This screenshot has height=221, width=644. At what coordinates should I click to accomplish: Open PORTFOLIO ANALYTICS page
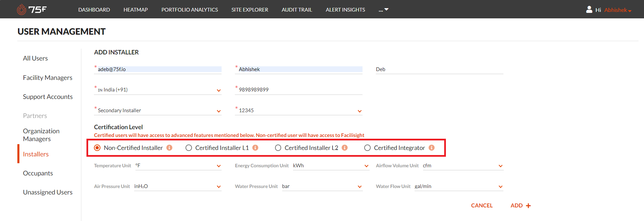[x=190, y=10]
